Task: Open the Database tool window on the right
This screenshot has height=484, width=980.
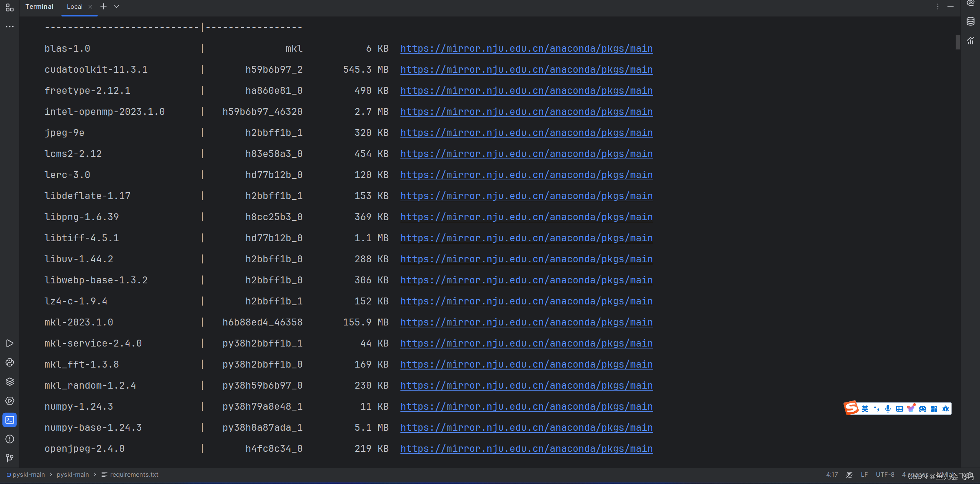Action: [x=971, y=21]
